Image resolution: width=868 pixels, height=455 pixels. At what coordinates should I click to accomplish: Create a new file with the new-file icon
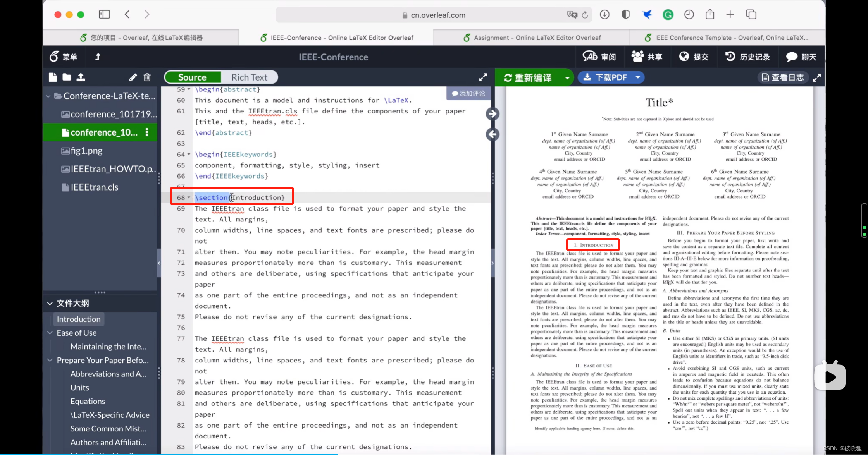point(52,77)
